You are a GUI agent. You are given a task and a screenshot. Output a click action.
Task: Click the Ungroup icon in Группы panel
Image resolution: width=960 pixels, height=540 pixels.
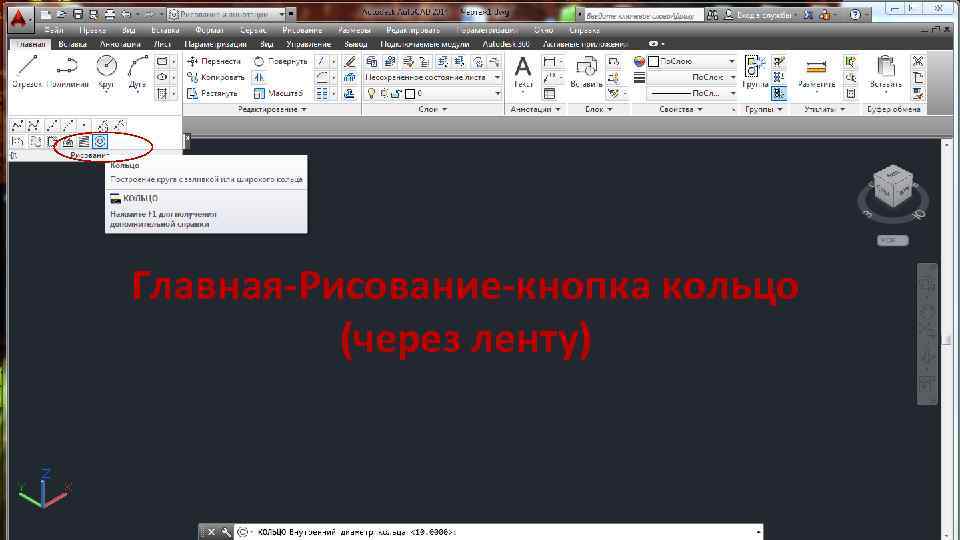(779, 61)
